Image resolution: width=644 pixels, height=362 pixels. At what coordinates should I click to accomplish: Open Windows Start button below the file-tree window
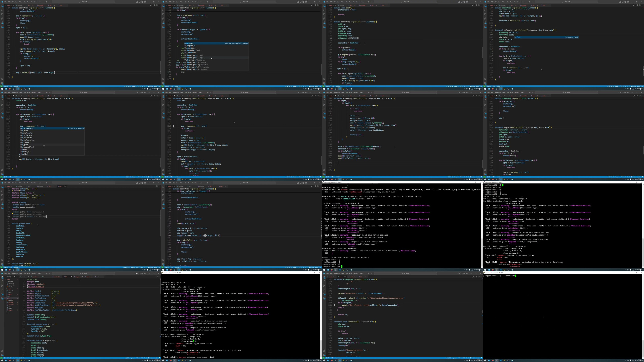(x=2, y=361)
